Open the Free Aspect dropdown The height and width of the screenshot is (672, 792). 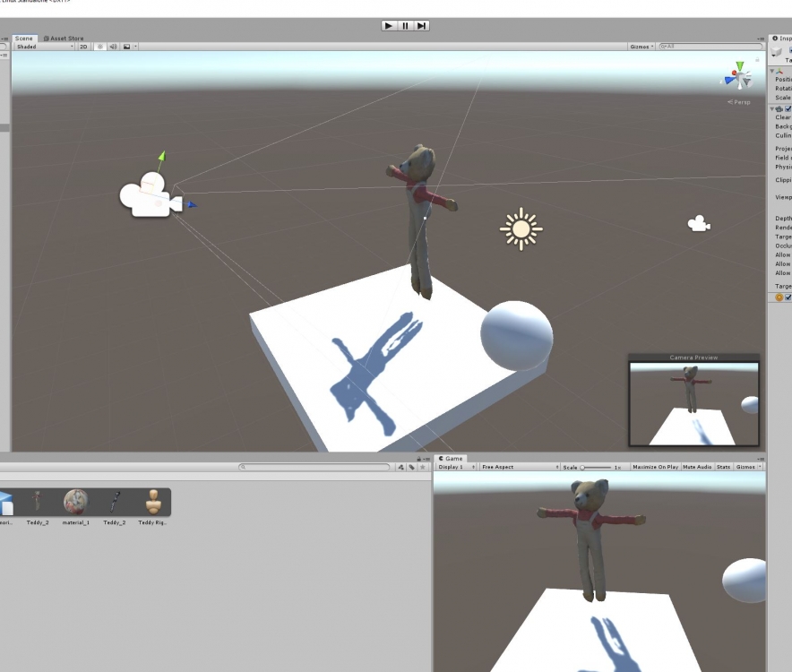519,467
